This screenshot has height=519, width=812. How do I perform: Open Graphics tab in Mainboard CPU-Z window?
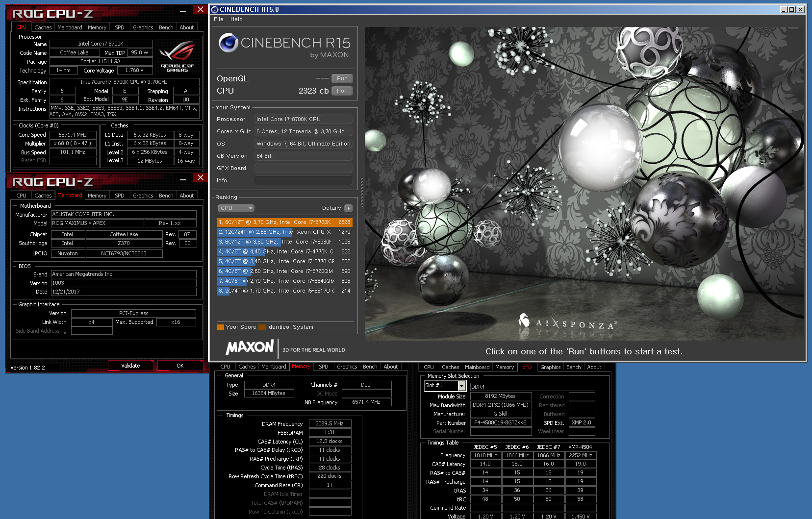tap(143, 196)
